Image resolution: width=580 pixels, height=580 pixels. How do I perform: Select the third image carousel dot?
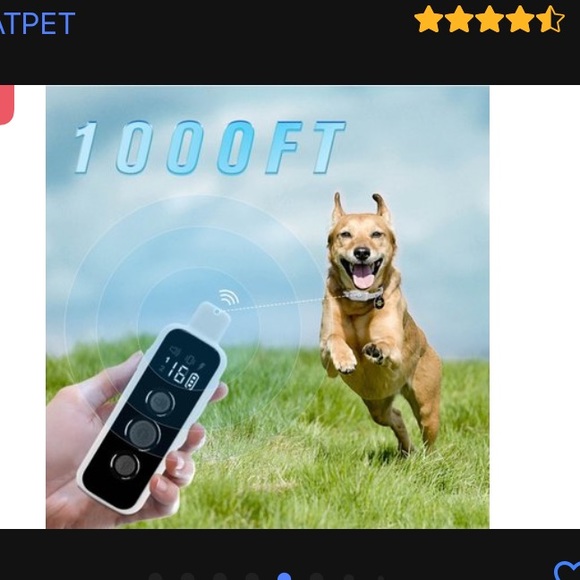click(x=220, y=577)
